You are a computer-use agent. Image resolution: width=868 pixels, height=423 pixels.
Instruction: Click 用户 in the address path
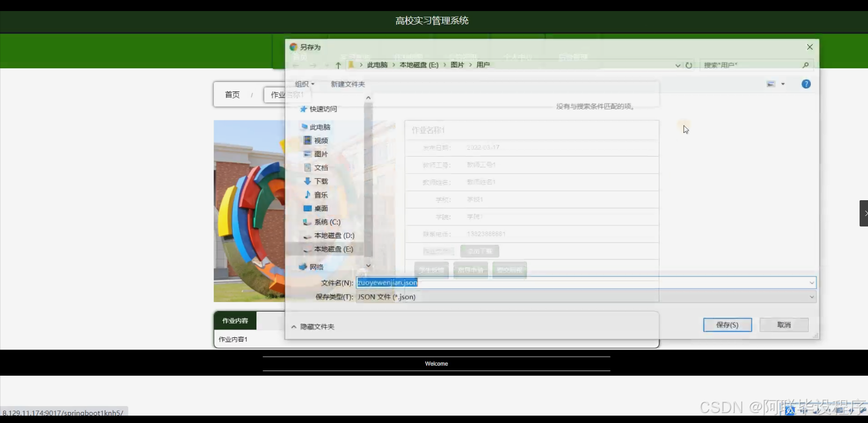(483, 65)
